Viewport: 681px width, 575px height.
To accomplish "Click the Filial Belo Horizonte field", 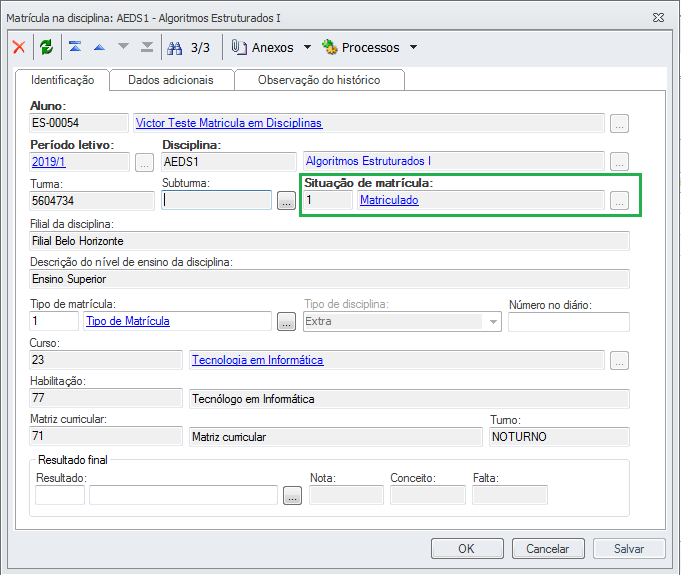I will tap(330, 241).
